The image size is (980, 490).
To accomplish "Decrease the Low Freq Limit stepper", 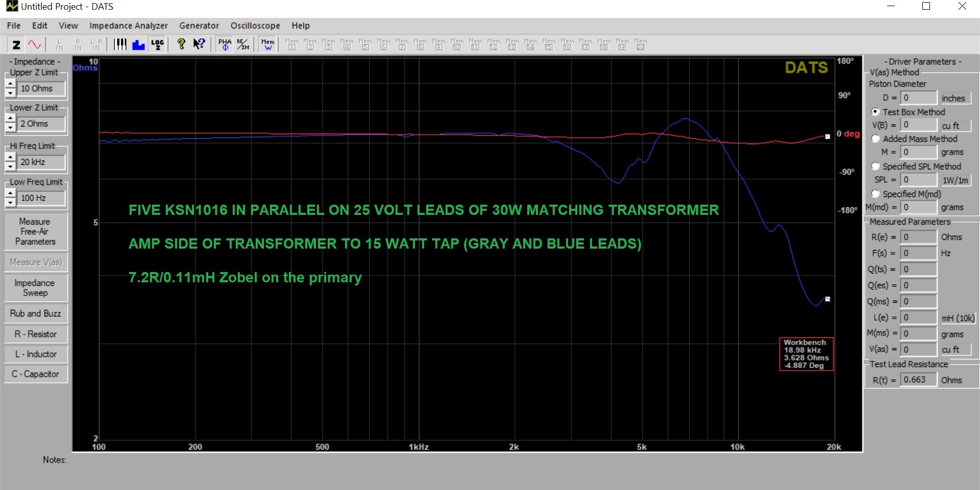I will [x=10, y=203].
